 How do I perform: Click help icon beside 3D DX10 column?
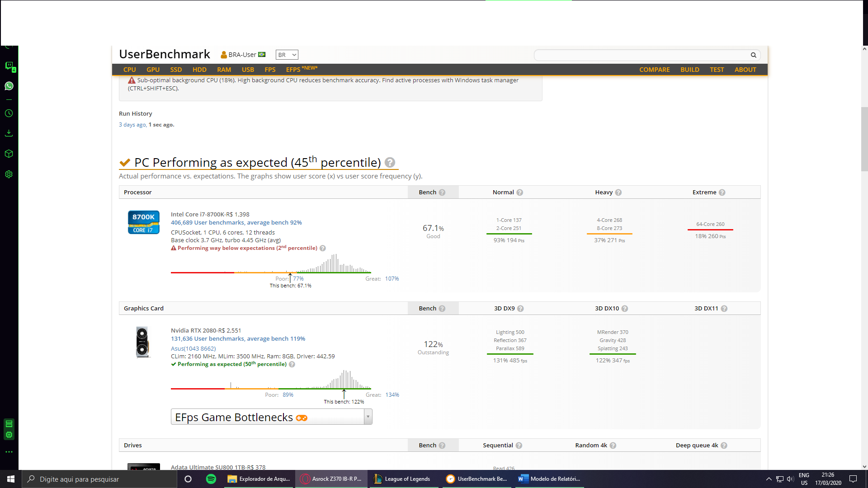(x=625, y=309)
